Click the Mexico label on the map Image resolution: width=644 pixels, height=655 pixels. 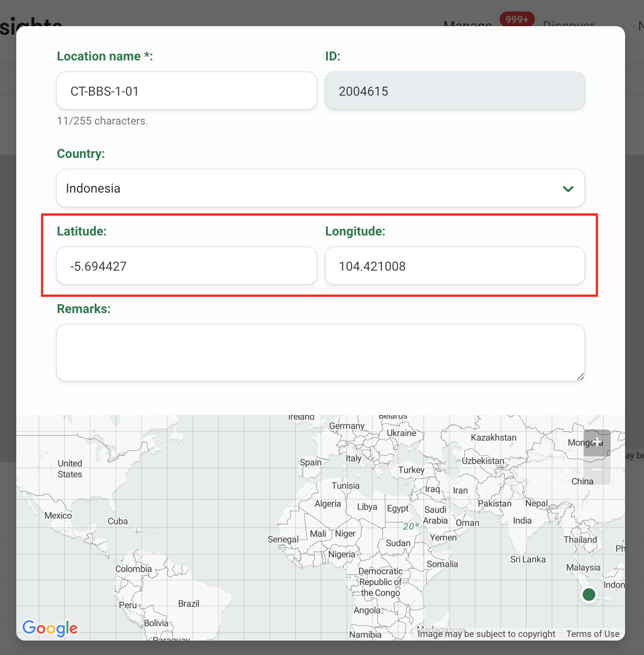tap(58, 516)
